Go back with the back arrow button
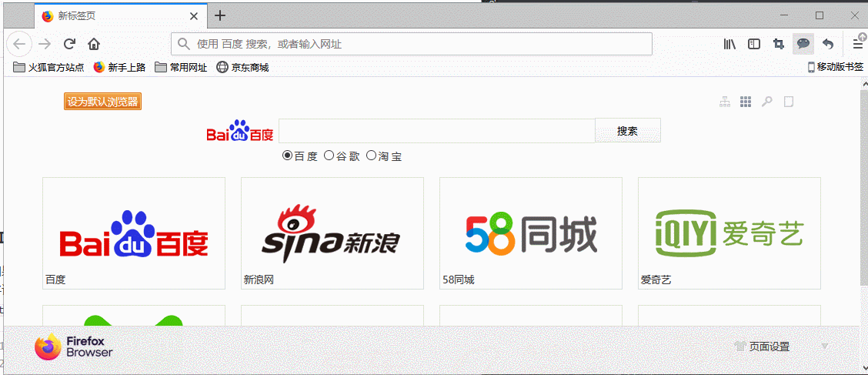Screen dimensions: 868x375 [19, 44]
